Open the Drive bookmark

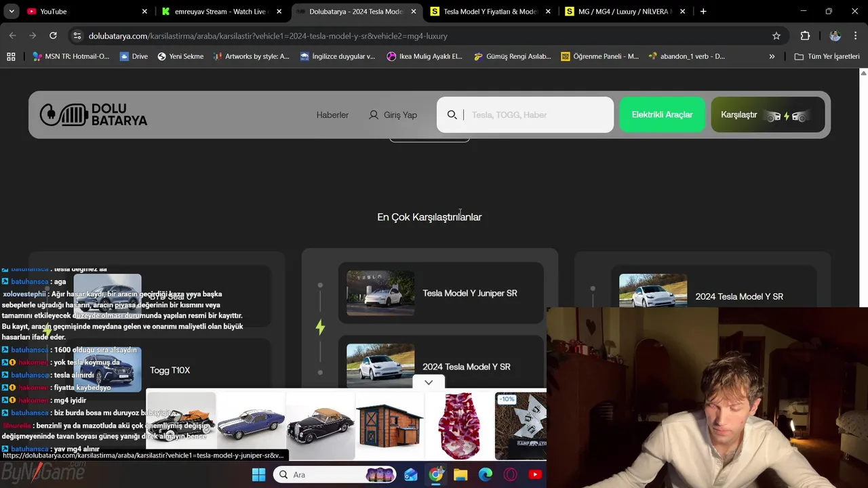pos(134,56)
